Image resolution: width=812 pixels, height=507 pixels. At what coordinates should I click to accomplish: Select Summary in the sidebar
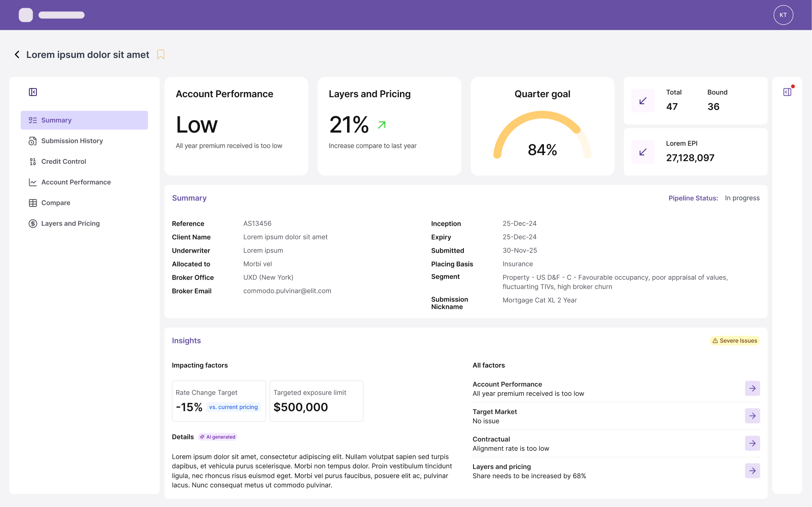[84, 120]
